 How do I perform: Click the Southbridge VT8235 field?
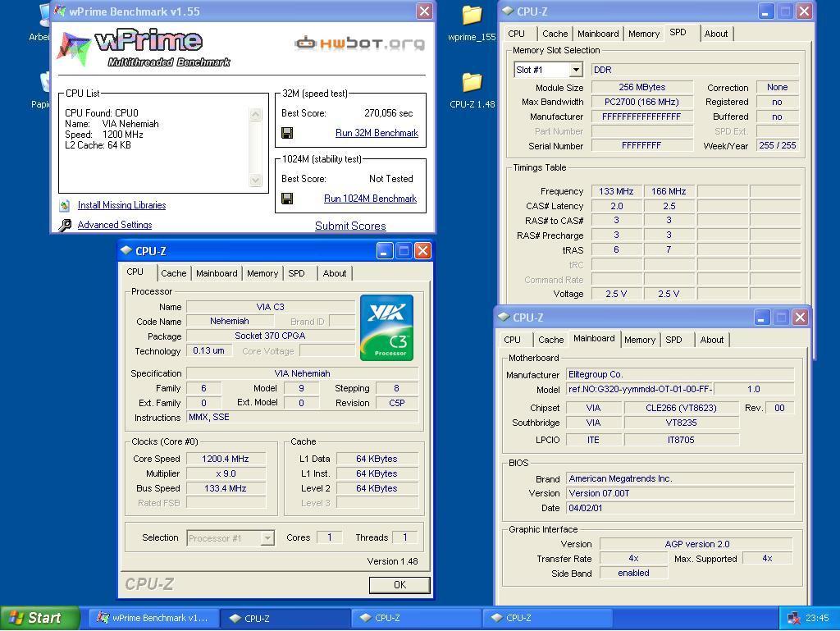coord(682,423)
